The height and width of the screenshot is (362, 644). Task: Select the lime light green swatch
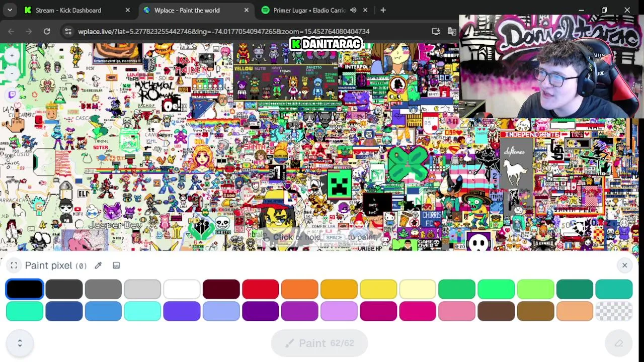pos(535,289)
